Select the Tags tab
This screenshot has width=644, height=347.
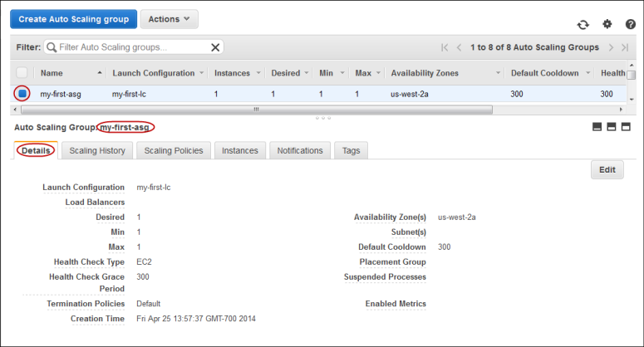pos(351,150)
